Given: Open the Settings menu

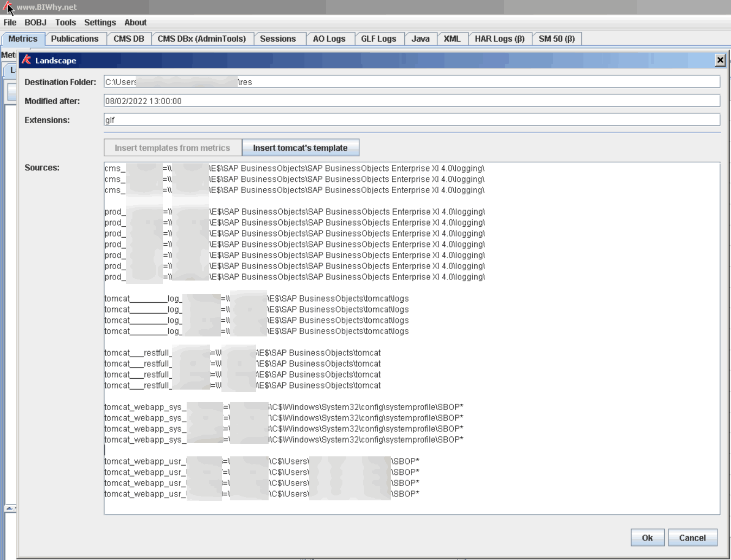Looking at the screenshot, I should coord(100,22).
